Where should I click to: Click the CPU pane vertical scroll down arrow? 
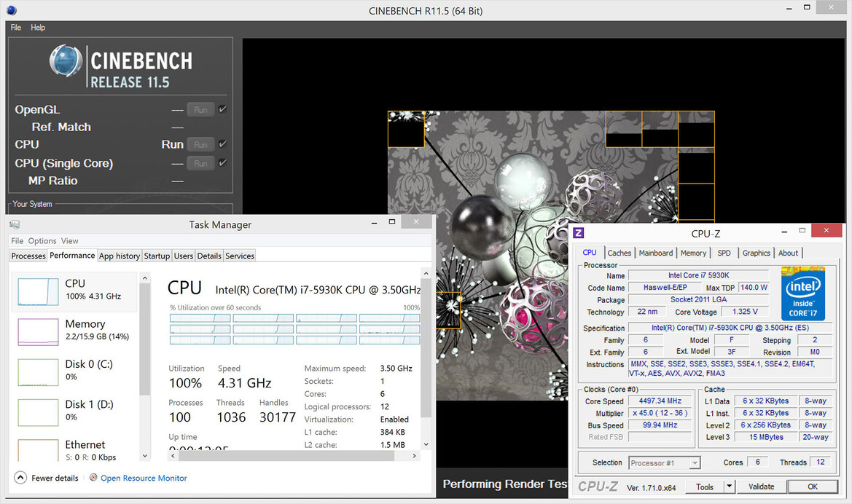426,444
